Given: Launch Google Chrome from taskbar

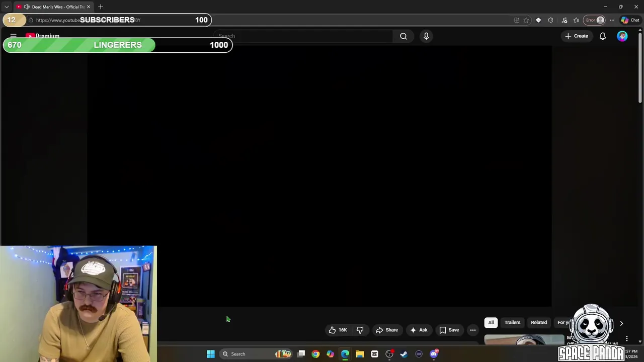Looking at the screenshot, I should coord(315,354).
